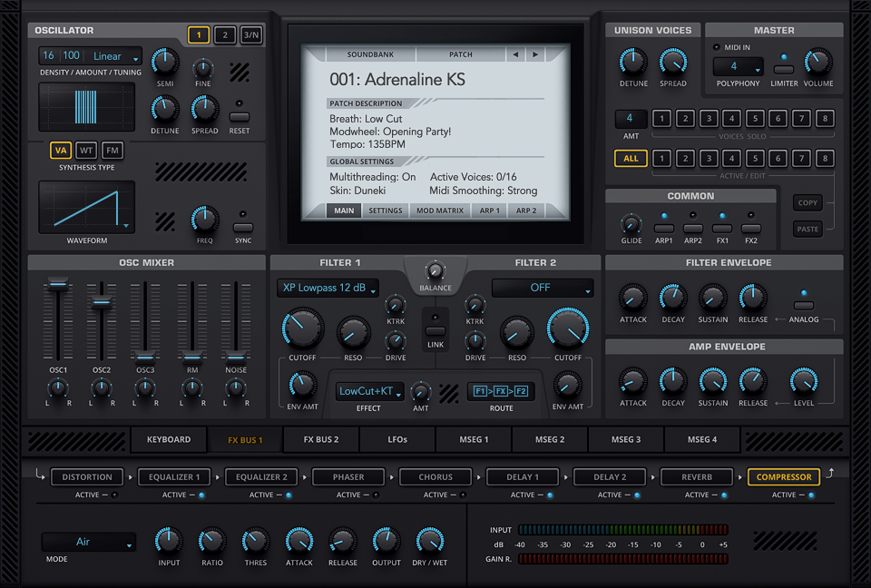Click the Filter Envelope DECAY knob
The width and height of the screenshot is (871, 588).
coord(672,299)
